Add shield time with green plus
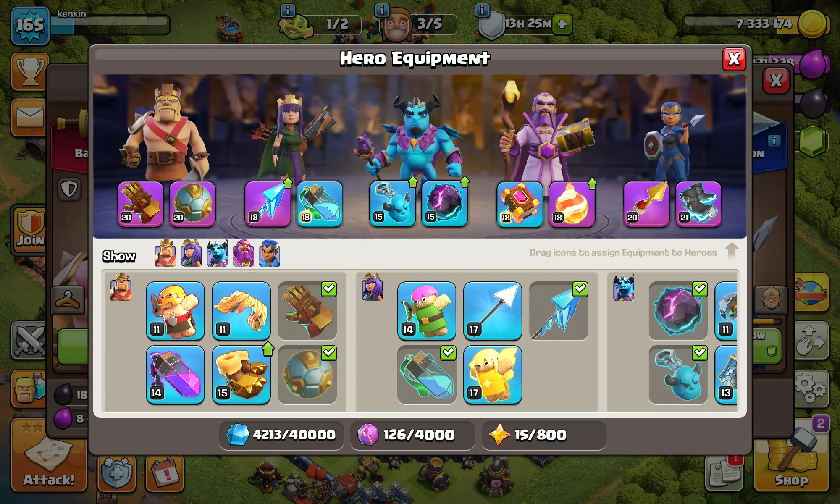 pyautogui.click(x=562, y=24)
